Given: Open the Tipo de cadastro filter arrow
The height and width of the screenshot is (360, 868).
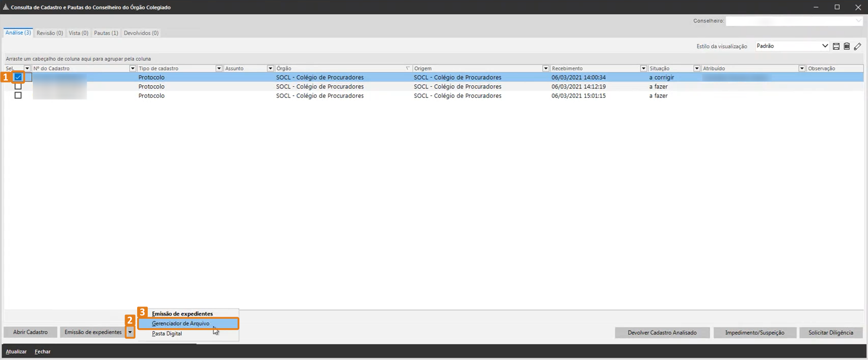Looking at the screenshot, I should tap(219, 68).
